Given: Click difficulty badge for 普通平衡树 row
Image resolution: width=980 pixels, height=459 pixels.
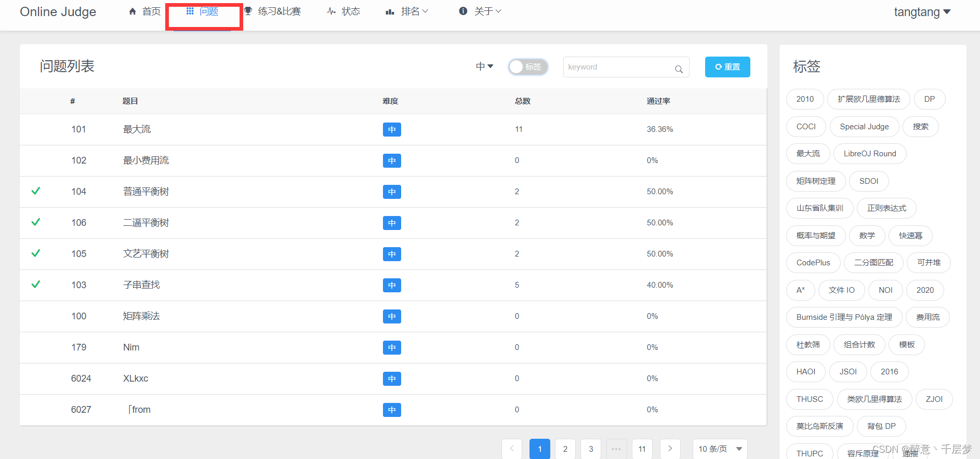Looking at the screenshot, I should tap(392, 192).
